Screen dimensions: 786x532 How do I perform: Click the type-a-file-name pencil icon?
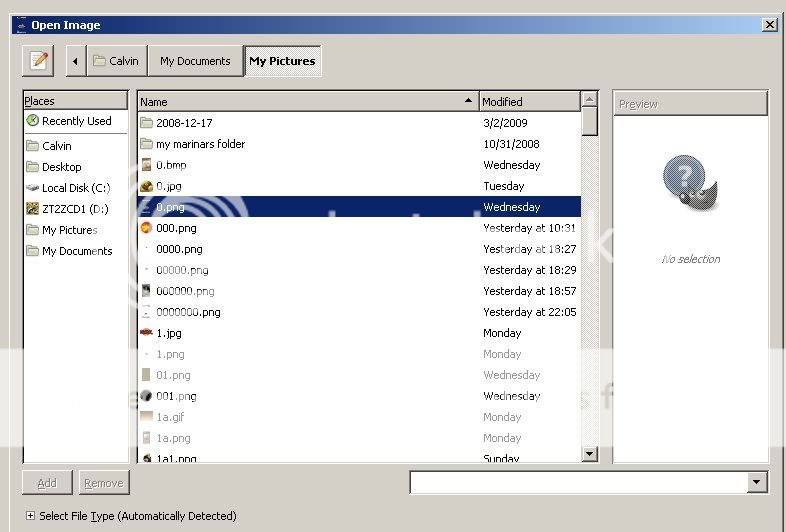click(x=38, y=61)
